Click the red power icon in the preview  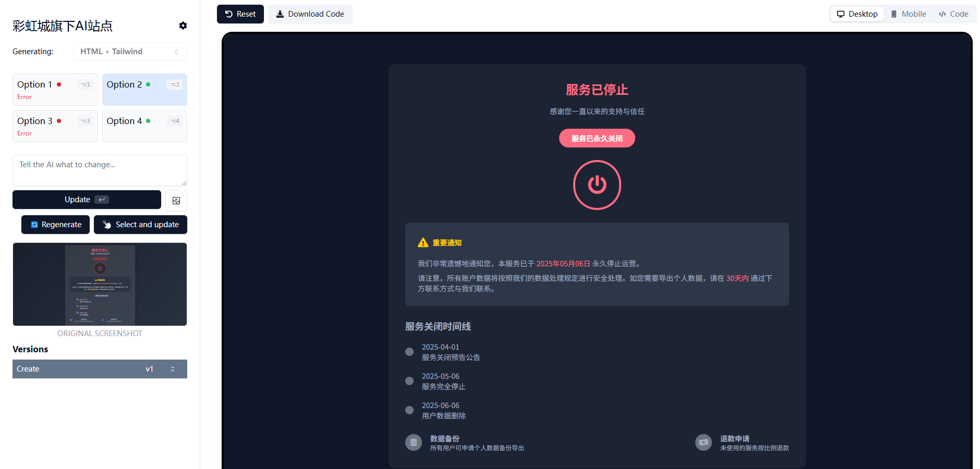pos(597,184)
